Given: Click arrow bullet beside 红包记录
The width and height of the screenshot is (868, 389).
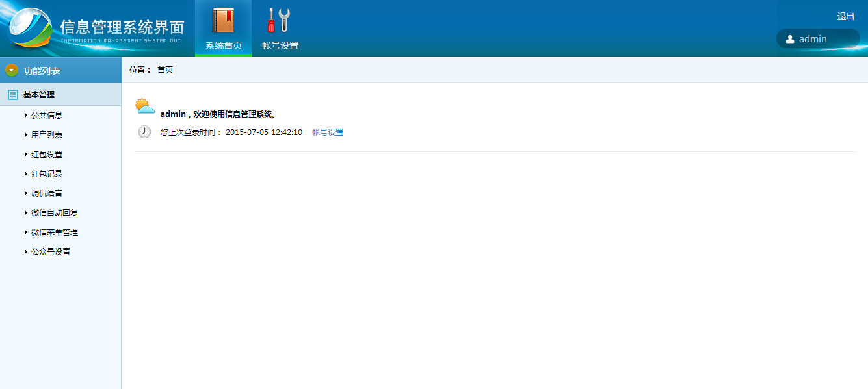Looking at the screenshot, I should (x=26, y=174).
